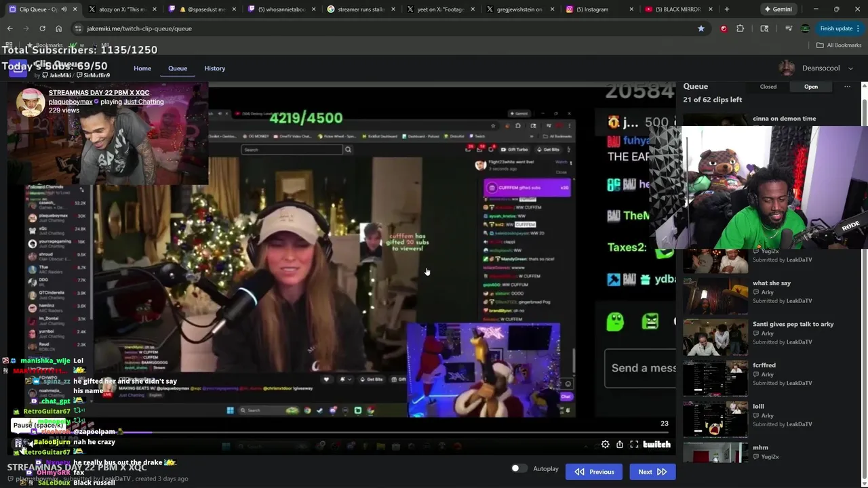This screenshot has height=488, width=868.
Task: Click the plaqueboymax channel avatar
Action: pyautogui.click(x=31, y=102)
